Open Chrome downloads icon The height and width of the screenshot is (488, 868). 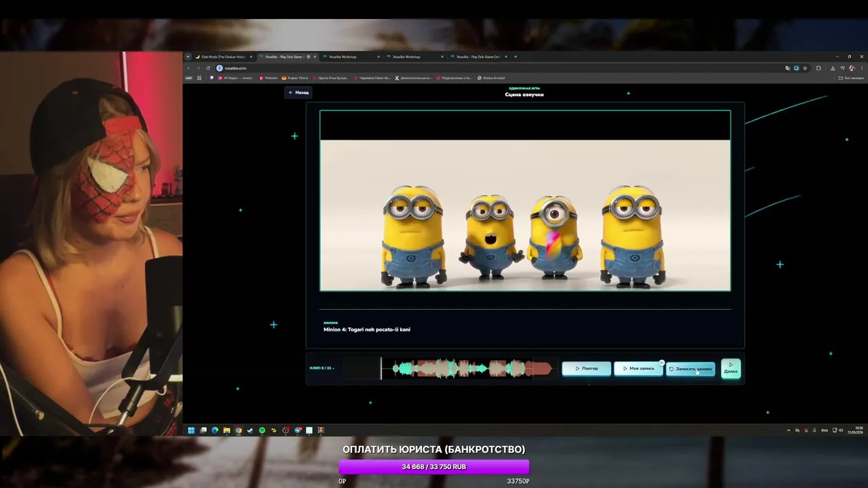coord(833,68)
